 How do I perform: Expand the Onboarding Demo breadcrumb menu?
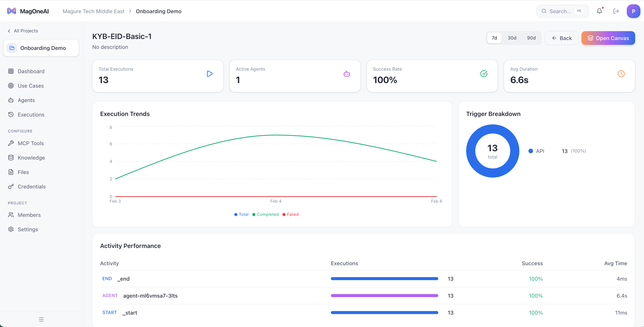pyautogui.click(x=159, y=11)
